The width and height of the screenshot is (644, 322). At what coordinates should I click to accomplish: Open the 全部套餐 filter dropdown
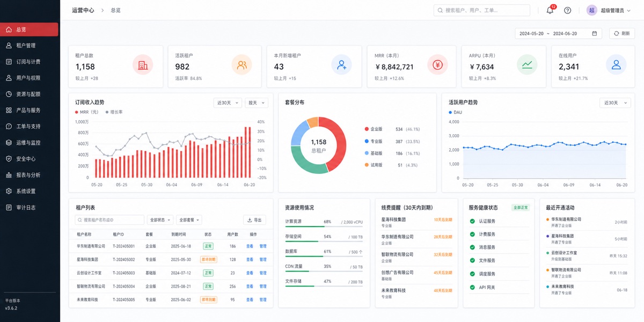[189, 220]
